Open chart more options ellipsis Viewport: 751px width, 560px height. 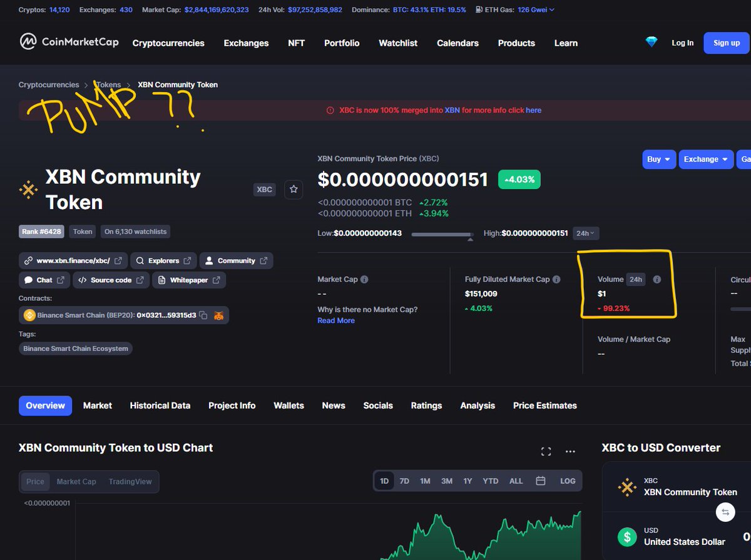(x=570, y=451)
